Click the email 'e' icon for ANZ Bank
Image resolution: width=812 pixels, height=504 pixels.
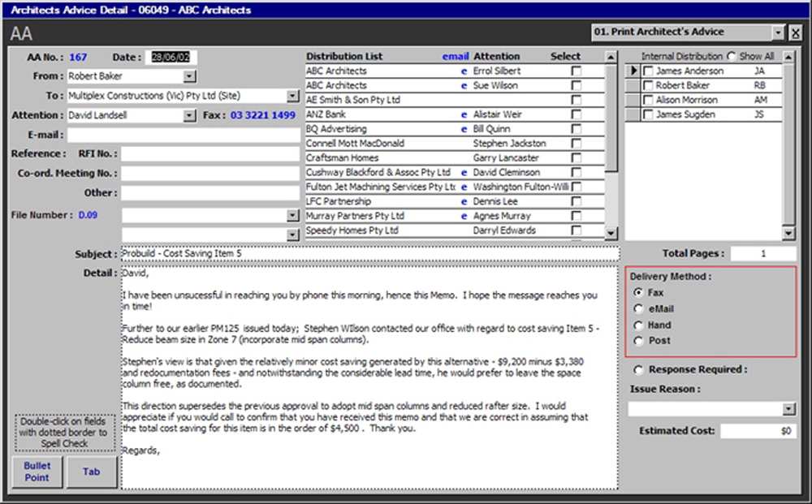[x=464, y=114]
